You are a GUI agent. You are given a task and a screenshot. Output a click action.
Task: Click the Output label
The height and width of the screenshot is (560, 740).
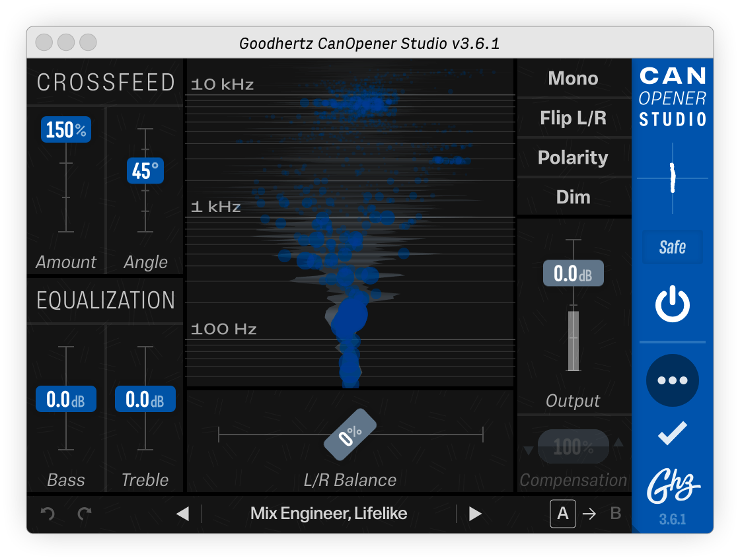[573, 401]
